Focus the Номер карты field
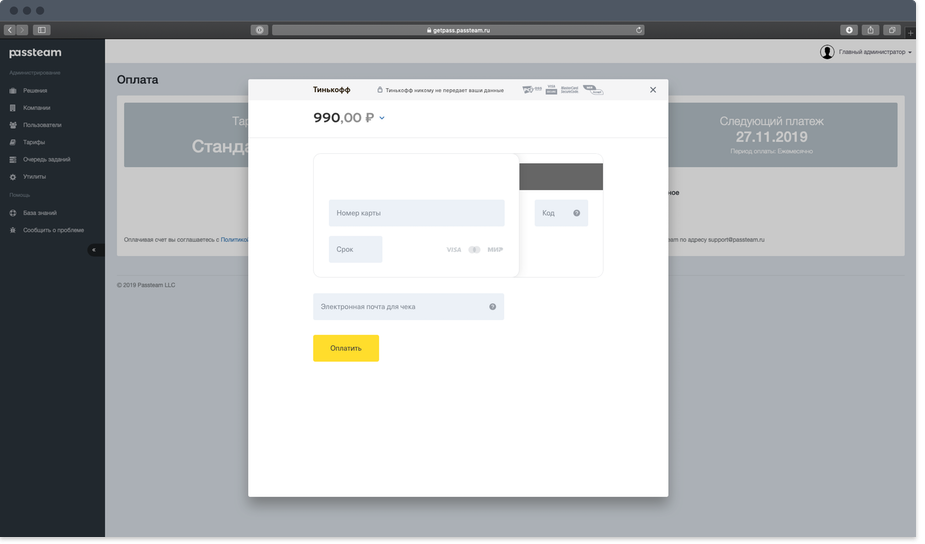This screenshot has width=925, height=544. (416, 213)
